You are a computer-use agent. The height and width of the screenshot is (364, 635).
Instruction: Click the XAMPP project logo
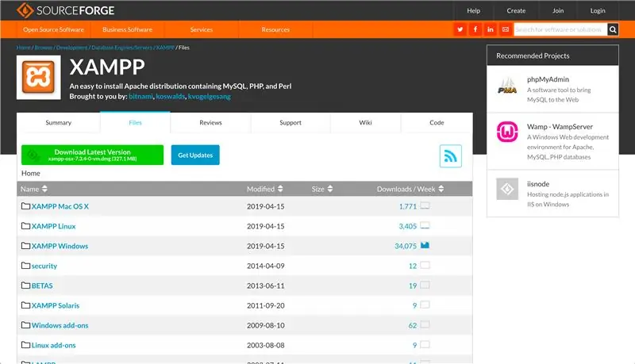[x=38, y=78]
